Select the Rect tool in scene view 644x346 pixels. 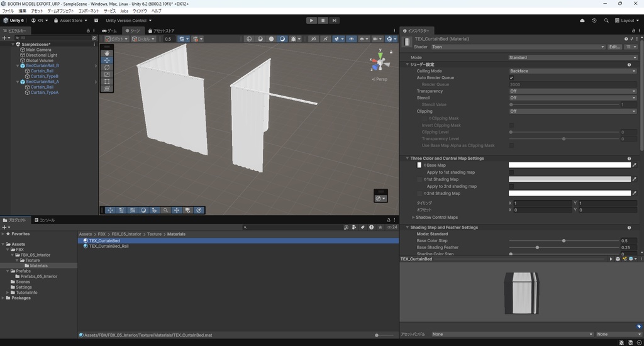(107, 82)
